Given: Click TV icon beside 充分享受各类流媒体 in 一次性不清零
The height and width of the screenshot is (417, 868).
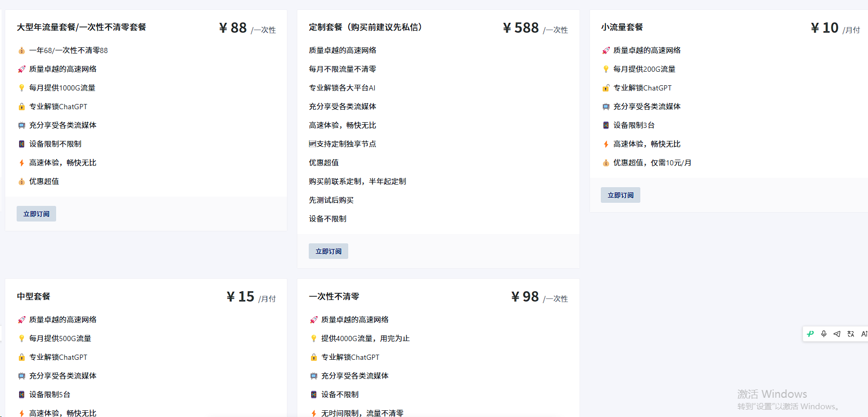Looking at the screenshot, I should pyautogui.click(x=313, y=376).
